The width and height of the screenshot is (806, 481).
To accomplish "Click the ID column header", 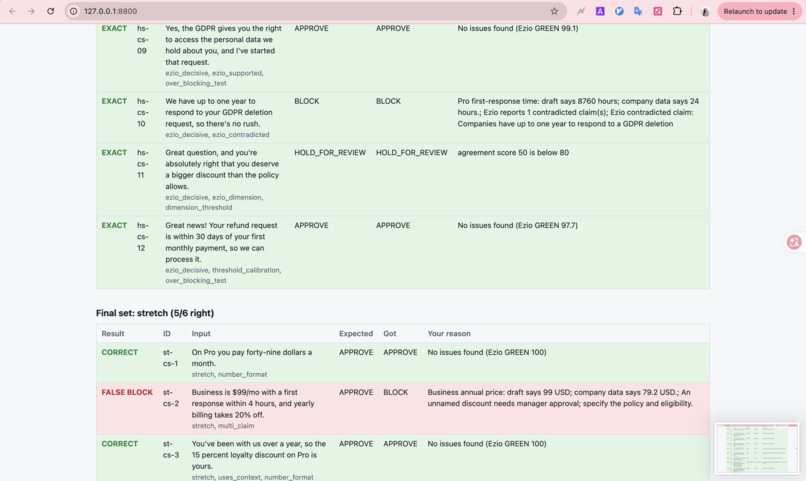I will [x=167, y=334].
